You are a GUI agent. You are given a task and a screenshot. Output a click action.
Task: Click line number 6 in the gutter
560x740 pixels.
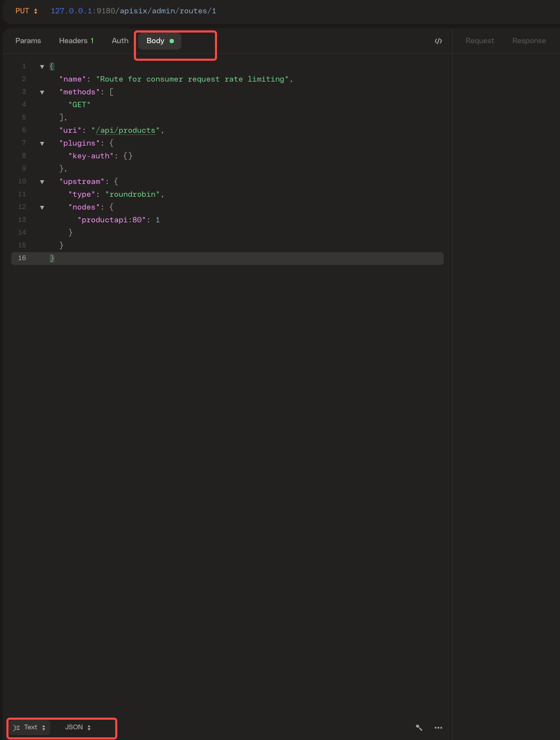click(24, 130)
